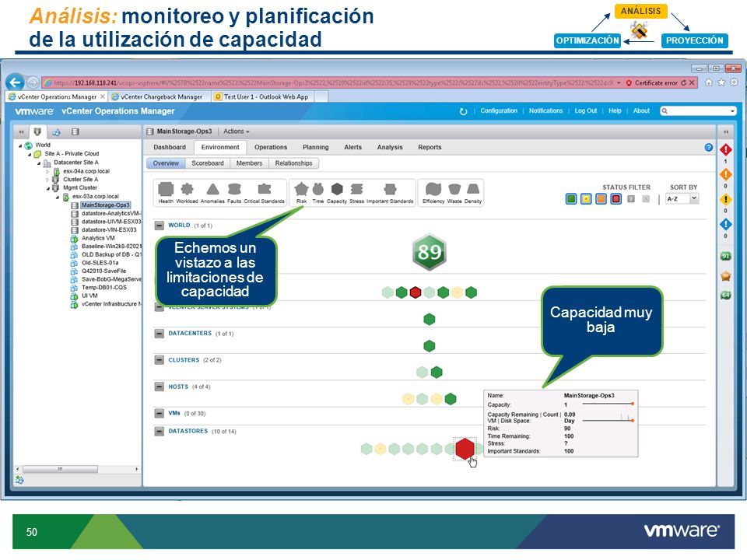This screenshot has width=747, height=560.
Task: Select the Waste badge icon
Action: [454, 189]
